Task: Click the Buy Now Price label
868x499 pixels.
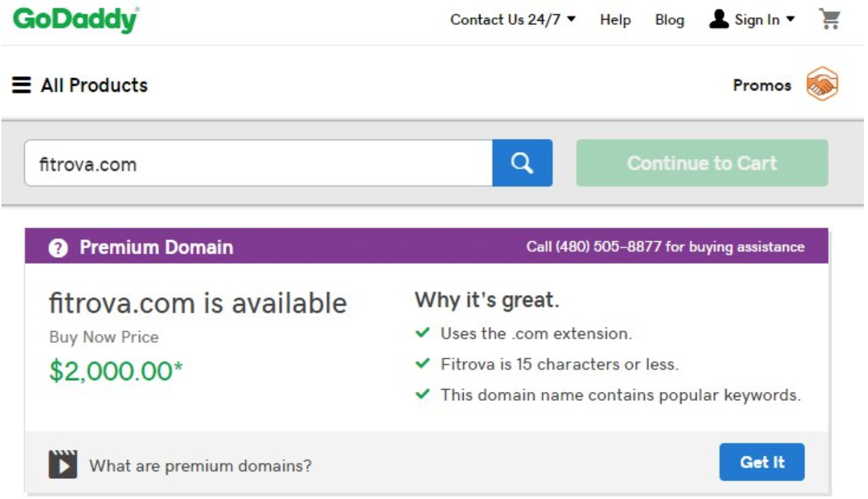Action: [x=104, y=337]
